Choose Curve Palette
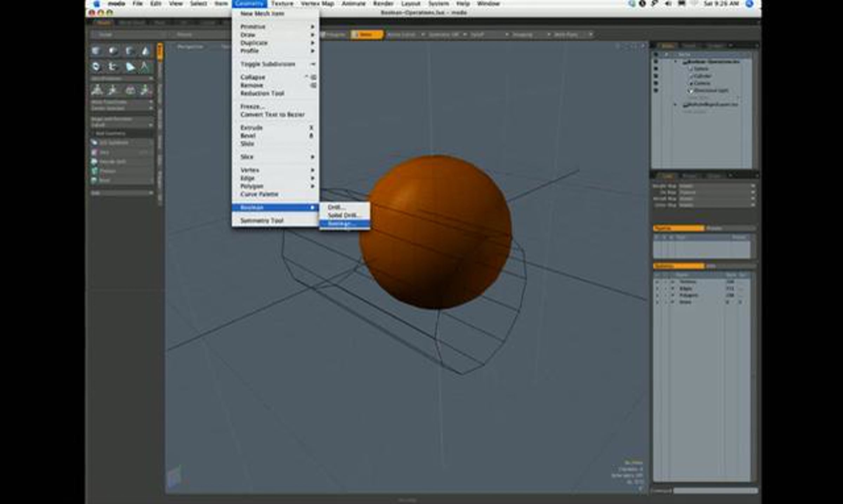This screenshot has height=504, width=843. click(275, 194)
